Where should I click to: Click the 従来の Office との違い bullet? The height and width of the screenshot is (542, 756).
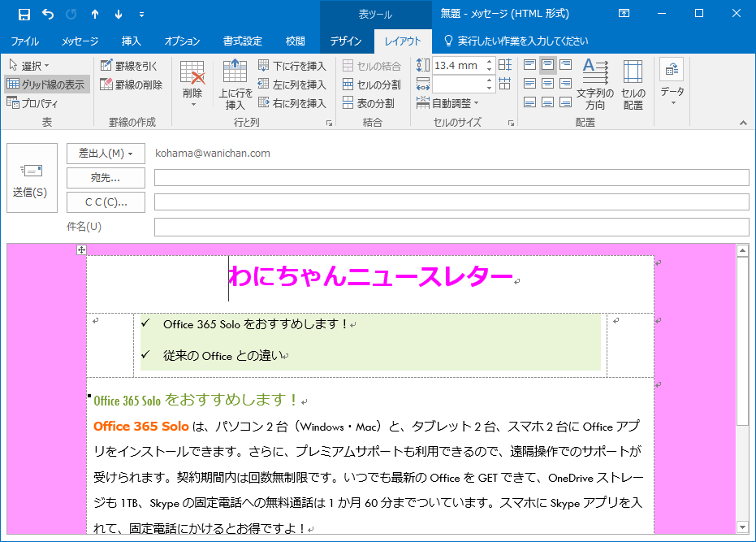pos(222,356)
